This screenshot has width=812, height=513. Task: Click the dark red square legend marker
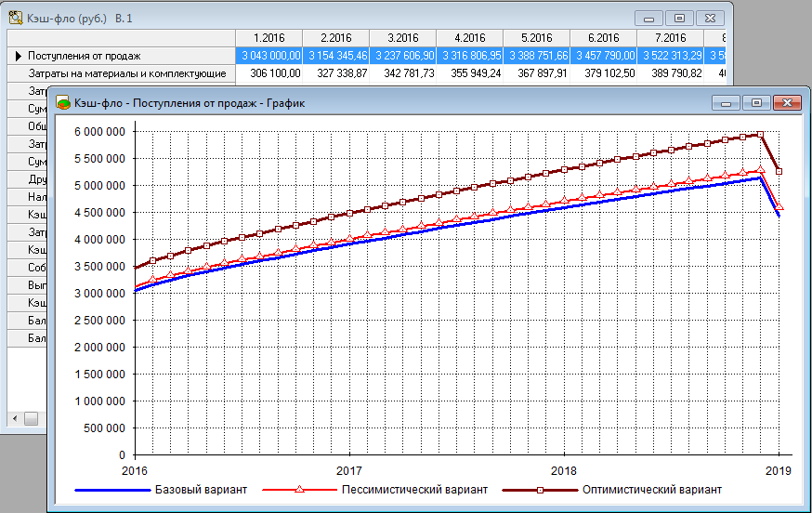(x=540, y=490)
